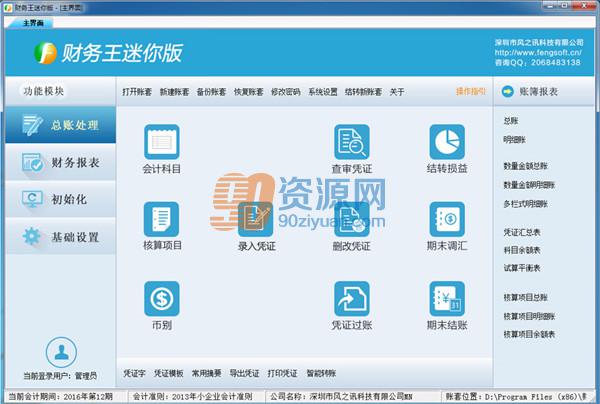Click the 功能模块 header label
The width and height of the screenshot is (600, 404).
click(x=43, y=91)
